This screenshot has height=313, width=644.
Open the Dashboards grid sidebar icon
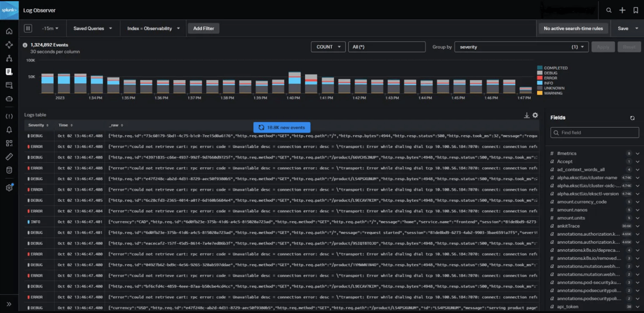click(x=9, y=143)
